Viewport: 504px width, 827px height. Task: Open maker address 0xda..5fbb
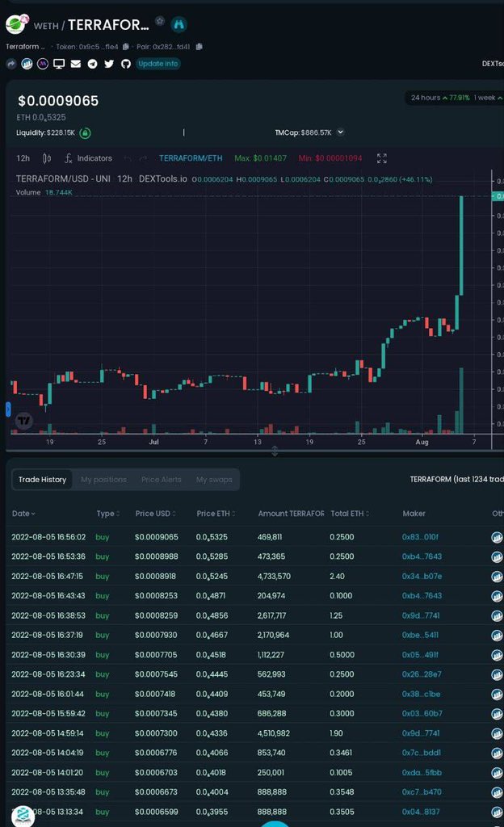coord(422,773)
